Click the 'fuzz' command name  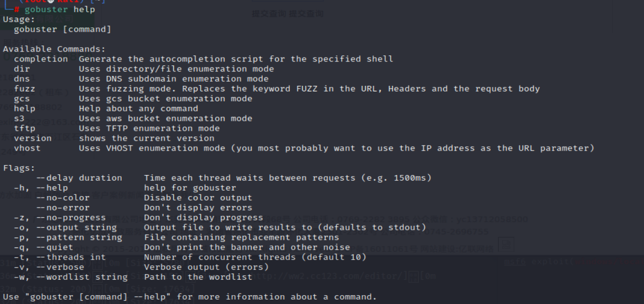coord(25,89)
